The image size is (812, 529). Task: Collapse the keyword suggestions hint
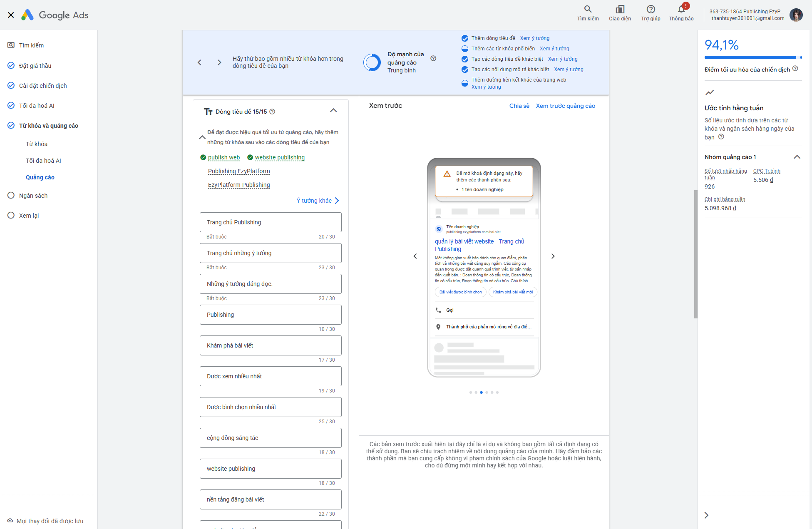pyautogui.click(x=202, y=137)
